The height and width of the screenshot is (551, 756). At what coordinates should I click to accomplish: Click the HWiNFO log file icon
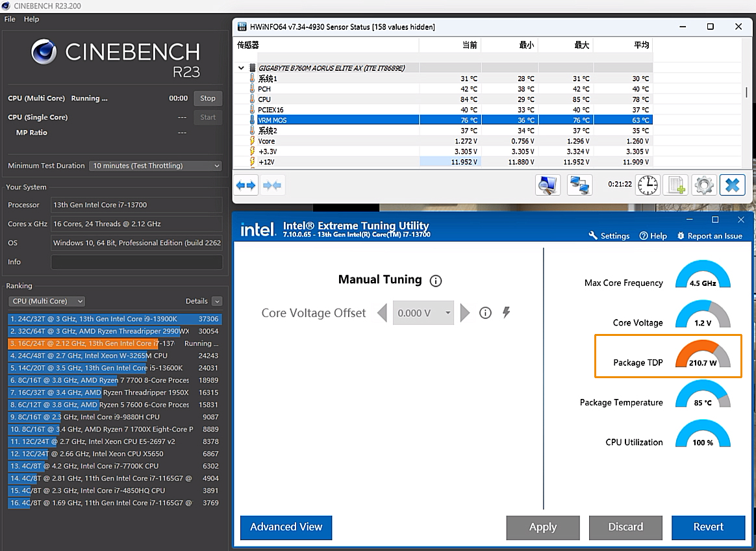pos(677,185)
